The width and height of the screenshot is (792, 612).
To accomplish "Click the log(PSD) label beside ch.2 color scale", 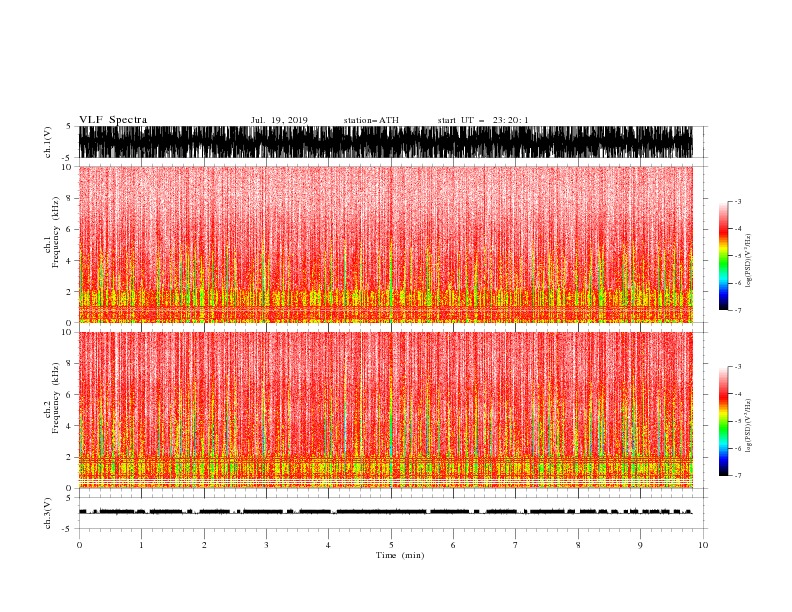I will 749,425.
